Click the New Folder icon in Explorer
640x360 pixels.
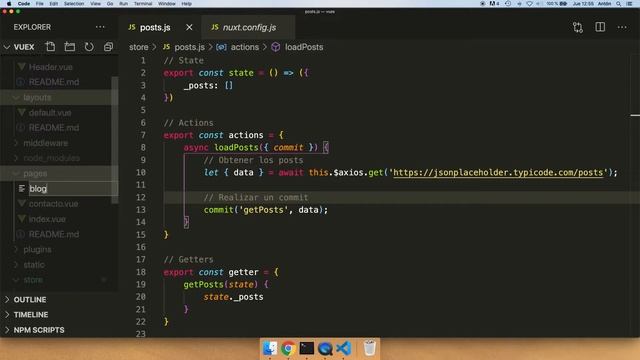(x=70, y=47)
